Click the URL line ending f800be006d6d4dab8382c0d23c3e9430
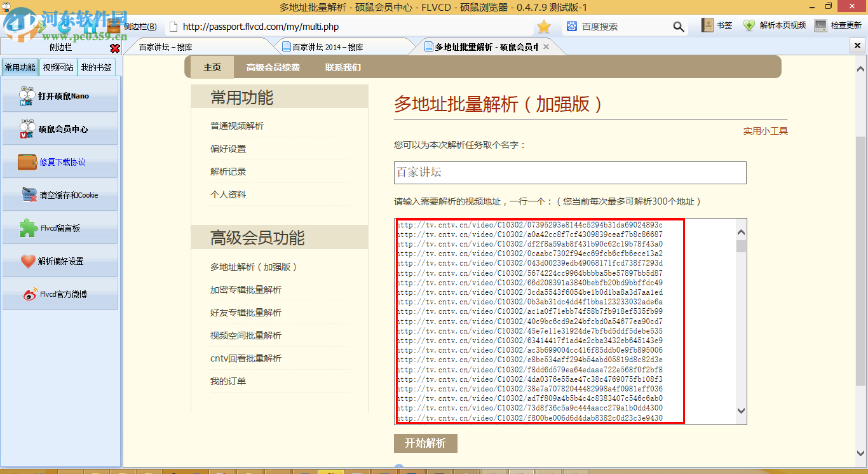This screenshot has height=474, width=868. (530, 418)
